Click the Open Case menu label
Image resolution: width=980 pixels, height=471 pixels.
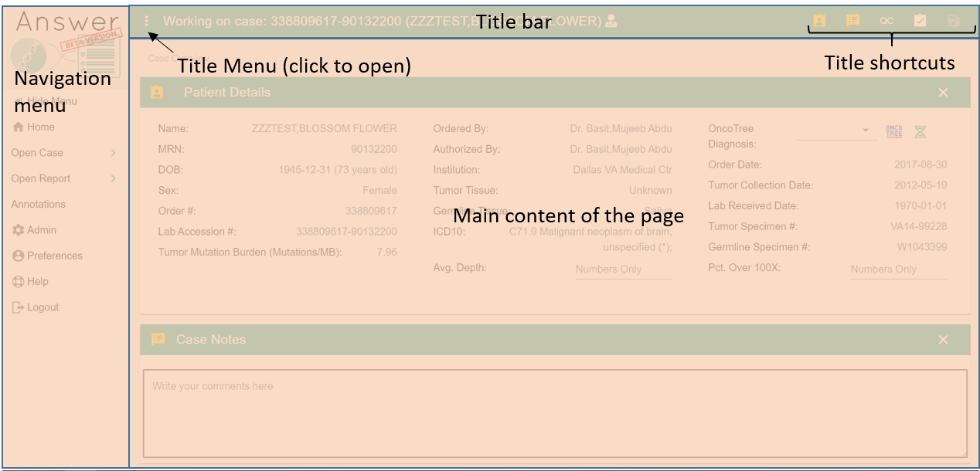(x=37, y=153)
